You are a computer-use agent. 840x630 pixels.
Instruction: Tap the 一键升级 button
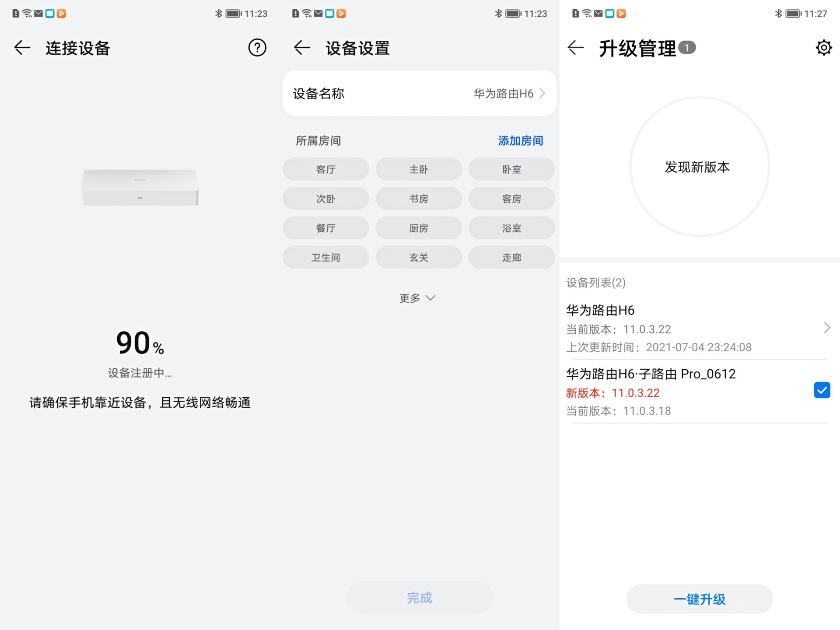click(x=700, y=599)
